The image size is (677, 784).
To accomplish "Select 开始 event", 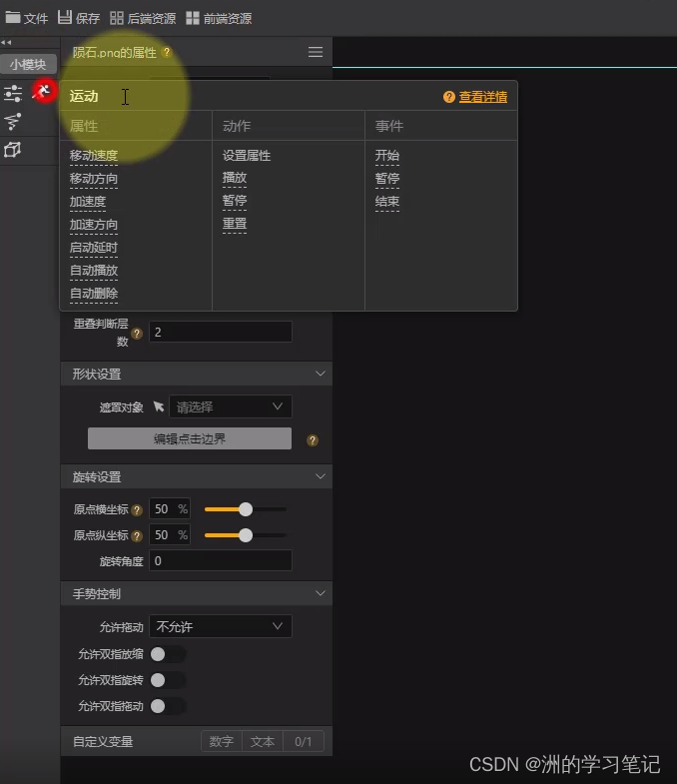I will (x=387, y=156).
